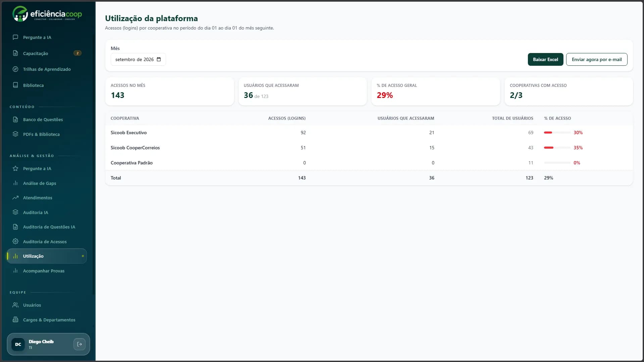
Task: Click the Cooperativa Padrão row name
Action: (132, 163)
